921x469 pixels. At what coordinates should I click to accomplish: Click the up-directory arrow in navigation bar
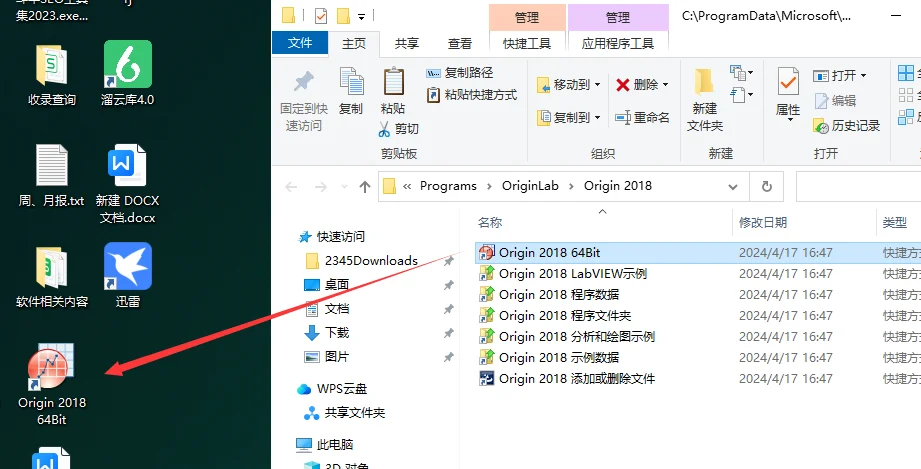point(364,186)
